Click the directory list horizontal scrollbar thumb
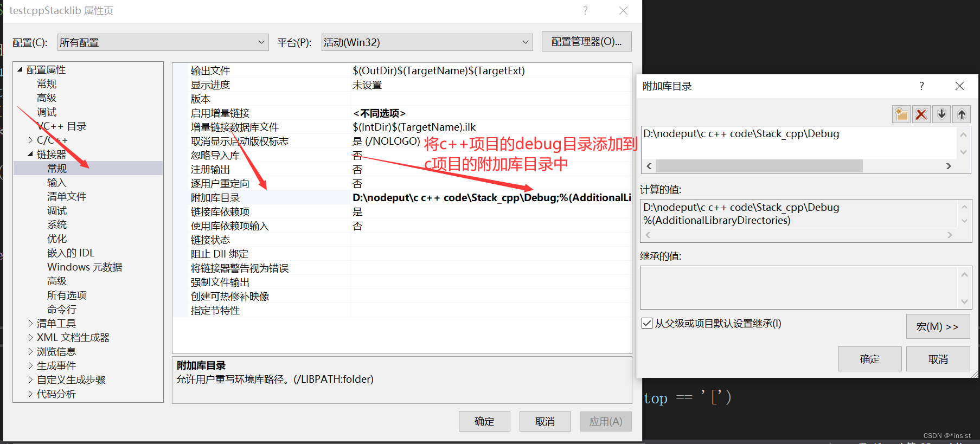The width and height of the screenshot is (980, 444). point(759,166)
